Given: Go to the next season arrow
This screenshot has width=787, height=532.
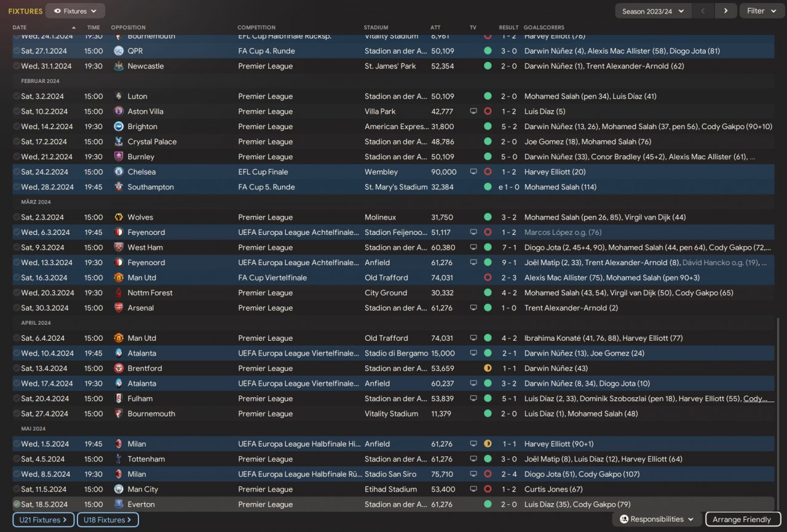Looking at the screenshot, I should coord(726,11).
